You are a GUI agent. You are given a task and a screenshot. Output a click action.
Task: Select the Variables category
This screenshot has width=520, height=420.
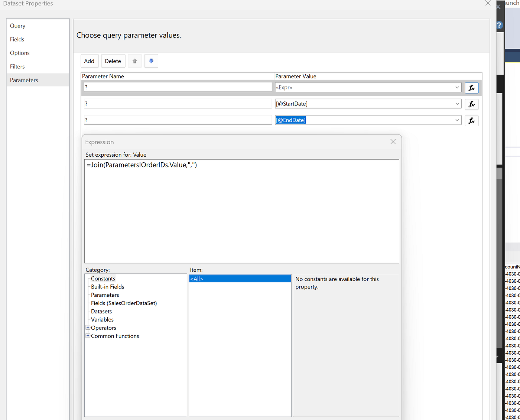[103, 319]
